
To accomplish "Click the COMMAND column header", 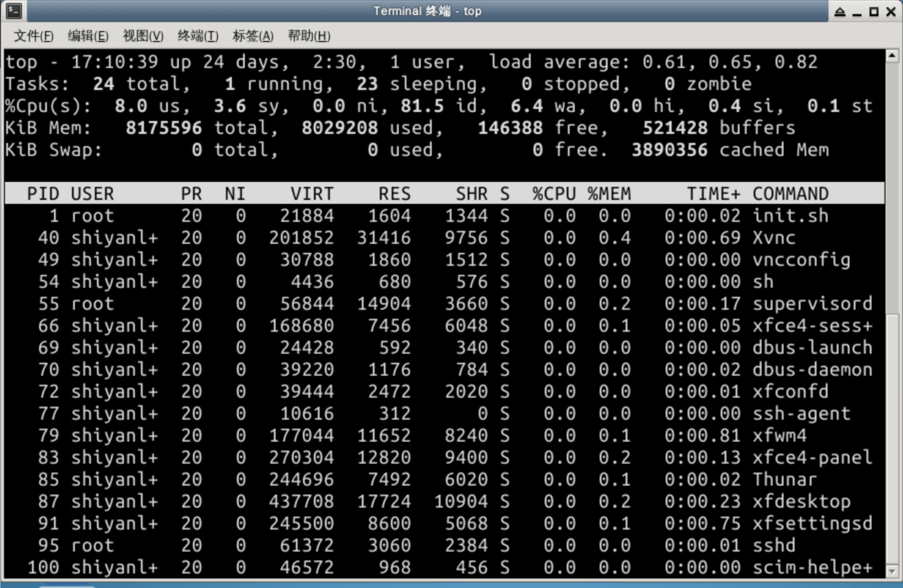I will [x=790, y=194].
